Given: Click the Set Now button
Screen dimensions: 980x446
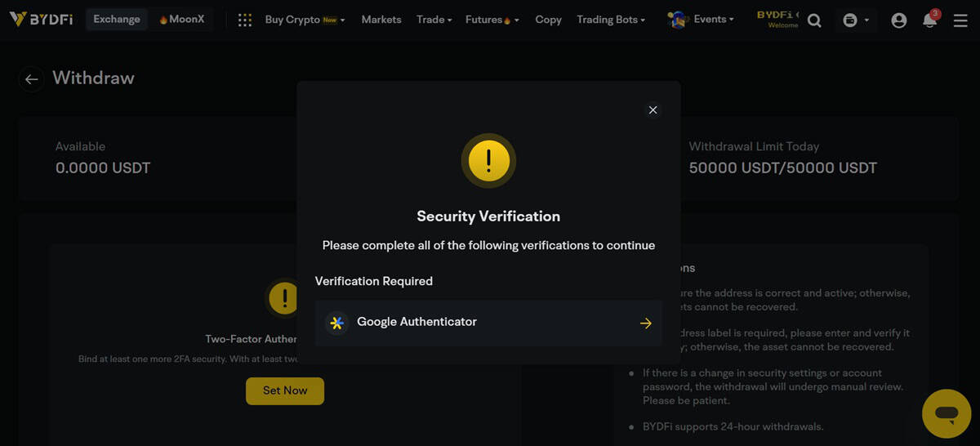Looking at the screenshot, I should [x=285, y=390].
